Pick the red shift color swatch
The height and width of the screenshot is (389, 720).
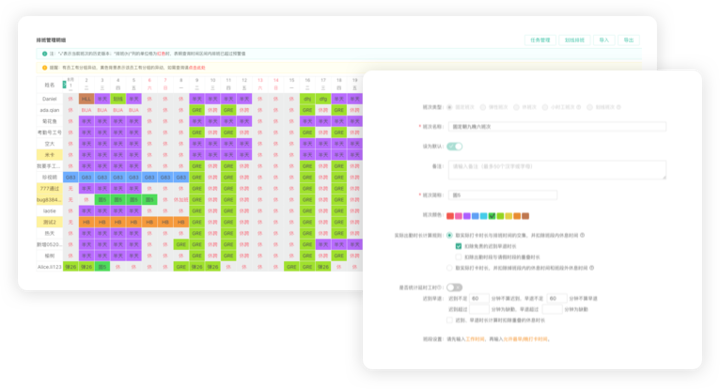[x=450, y=216]
